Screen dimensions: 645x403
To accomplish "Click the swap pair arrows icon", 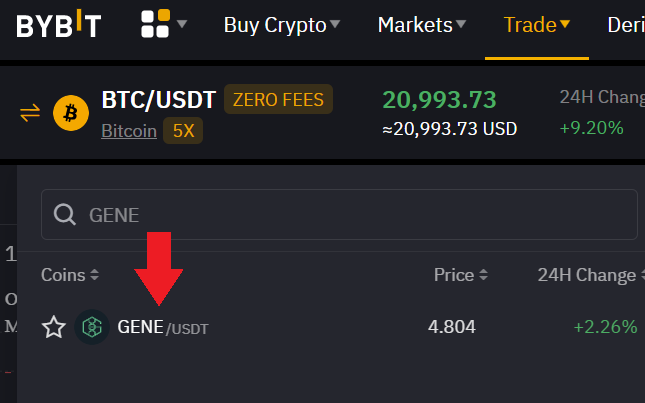I will tap(30, 113).
